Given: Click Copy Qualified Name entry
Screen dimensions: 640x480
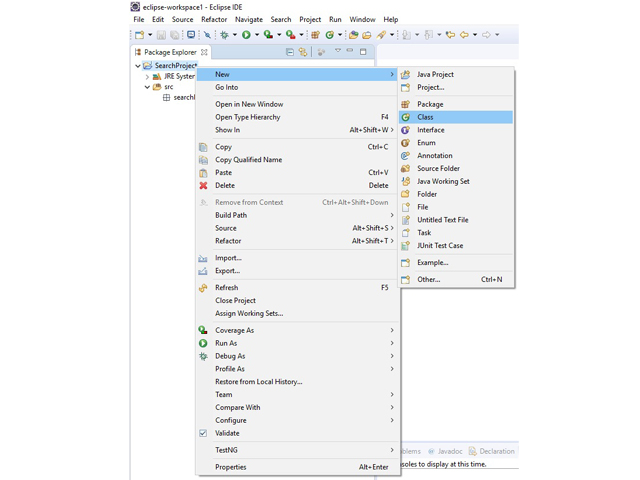Looking at the screenshot, I should point(297,160).
